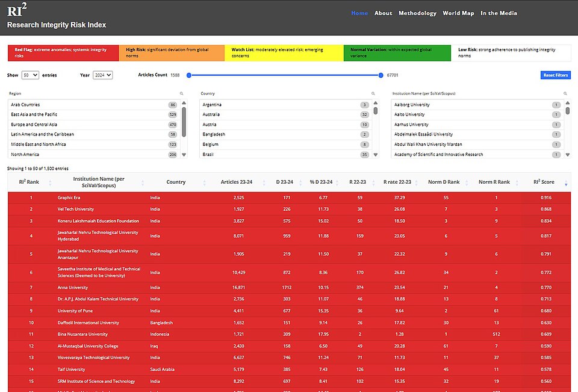The width and height of the screenshot is (578, 392).
Task: Filter by Arab Countries region
Action: pos(94,105)
